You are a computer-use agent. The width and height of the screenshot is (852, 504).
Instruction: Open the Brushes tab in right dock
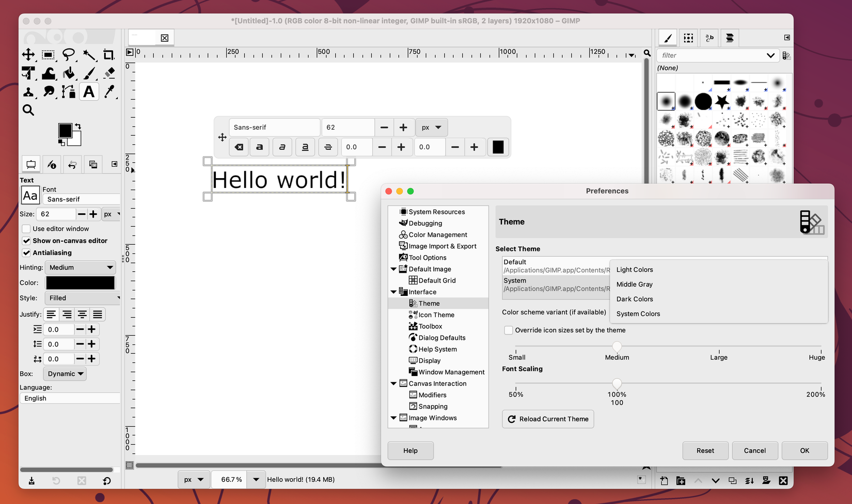(668, 38)
